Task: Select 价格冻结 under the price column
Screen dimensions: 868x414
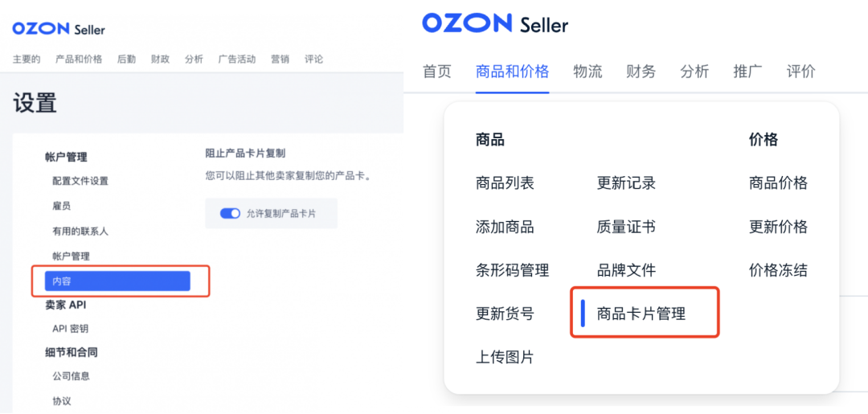Action: pos(778,270)
